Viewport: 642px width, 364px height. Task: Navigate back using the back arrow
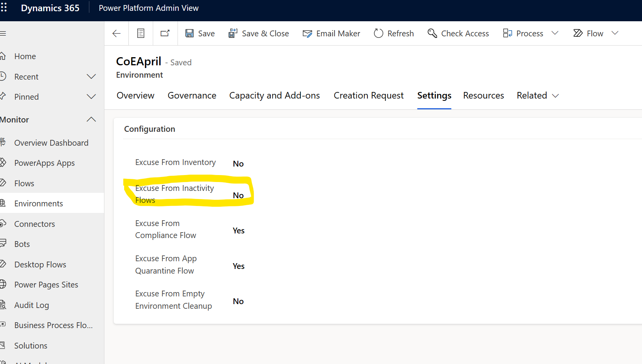click(x=116, y=33)
